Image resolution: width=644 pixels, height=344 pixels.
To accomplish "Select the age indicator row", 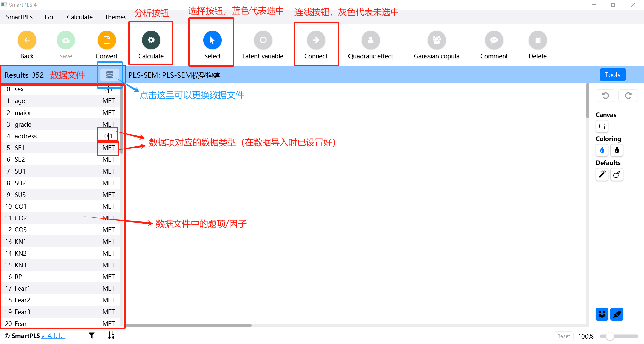I will pos(60,101).
